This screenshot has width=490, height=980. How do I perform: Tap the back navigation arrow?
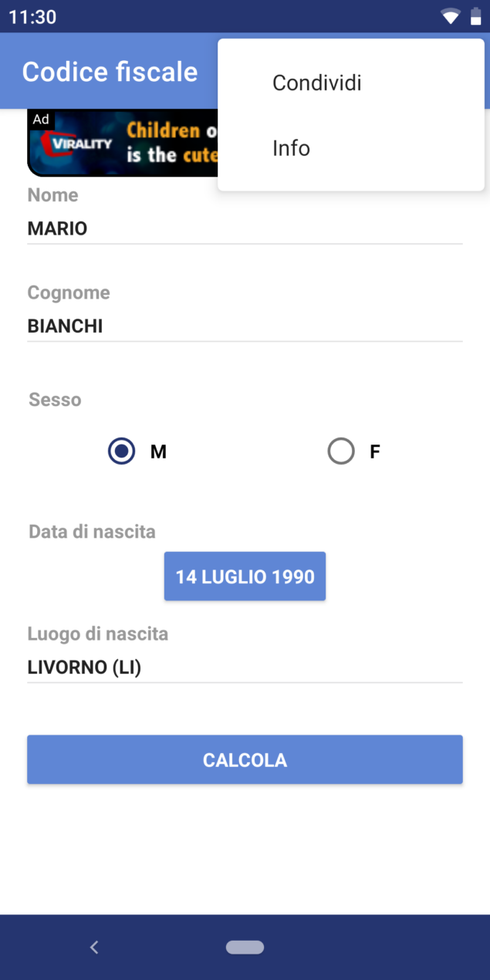(x=94, y=947)
